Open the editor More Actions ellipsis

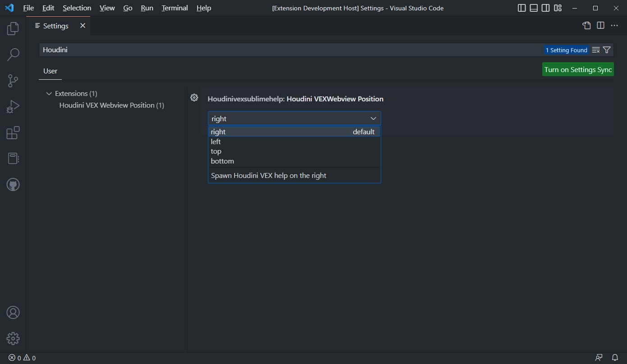click(614, 26)
